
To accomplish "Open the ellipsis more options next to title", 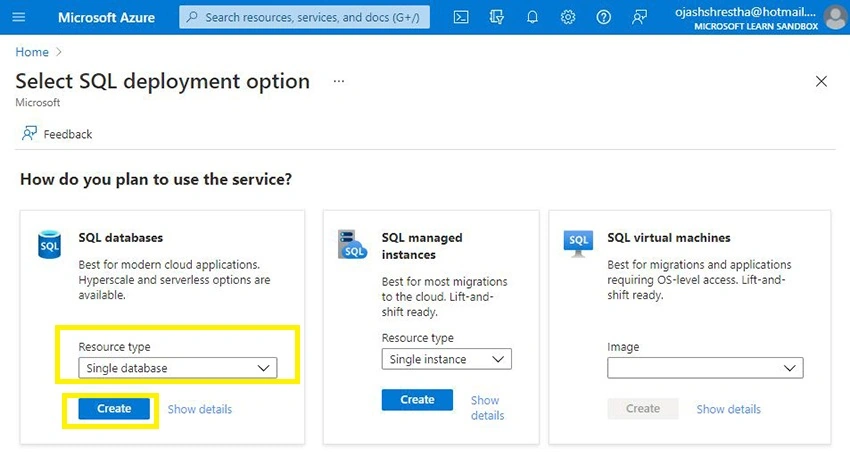I will click(339, 81).
